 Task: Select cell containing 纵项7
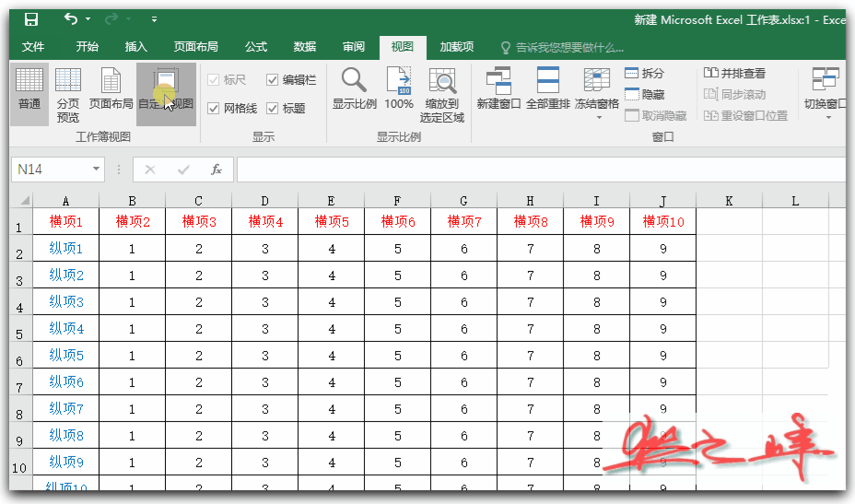click(x=66, y=408)
